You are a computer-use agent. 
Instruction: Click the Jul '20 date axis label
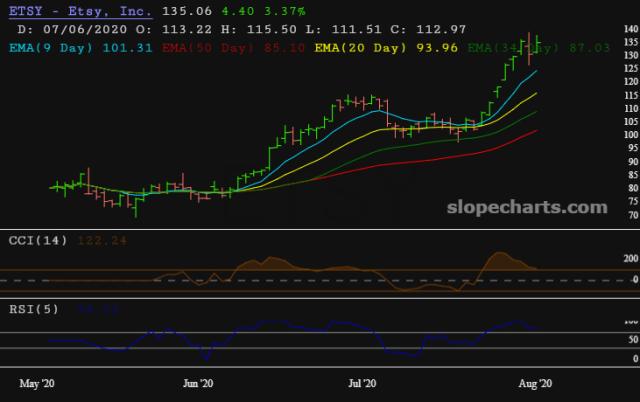click(362, 382)
